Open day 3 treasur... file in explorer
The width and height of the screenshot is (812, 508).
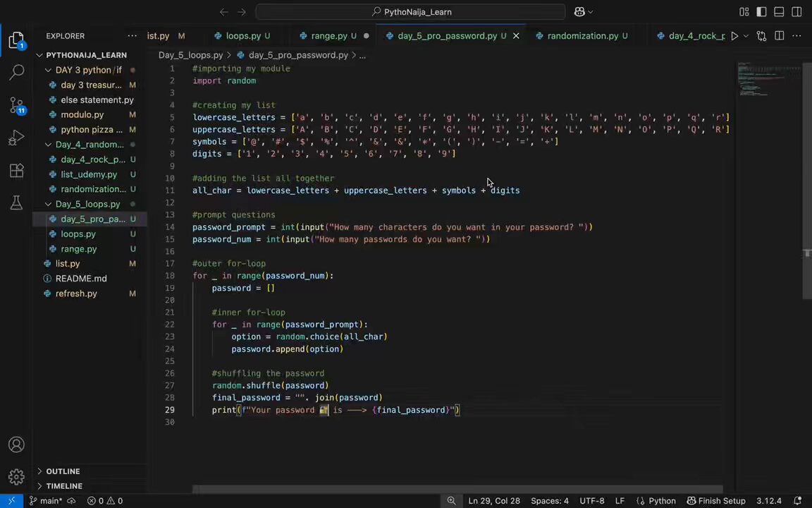click(x=90, y=85)
